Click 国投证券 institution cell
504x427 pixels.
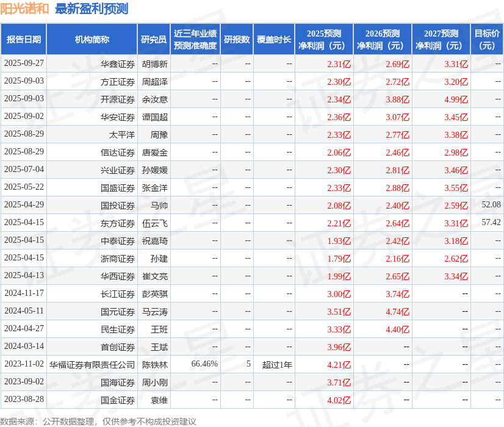pos(118,206)
